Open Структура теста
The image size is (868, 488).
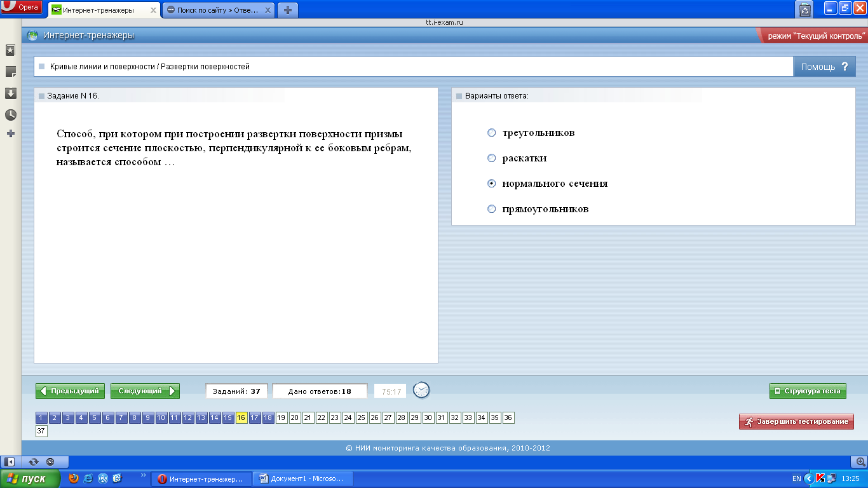pos(808,391)
